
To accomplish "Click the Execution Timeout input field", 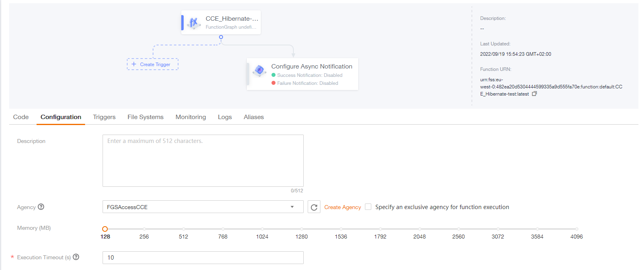I will [203, 258].
